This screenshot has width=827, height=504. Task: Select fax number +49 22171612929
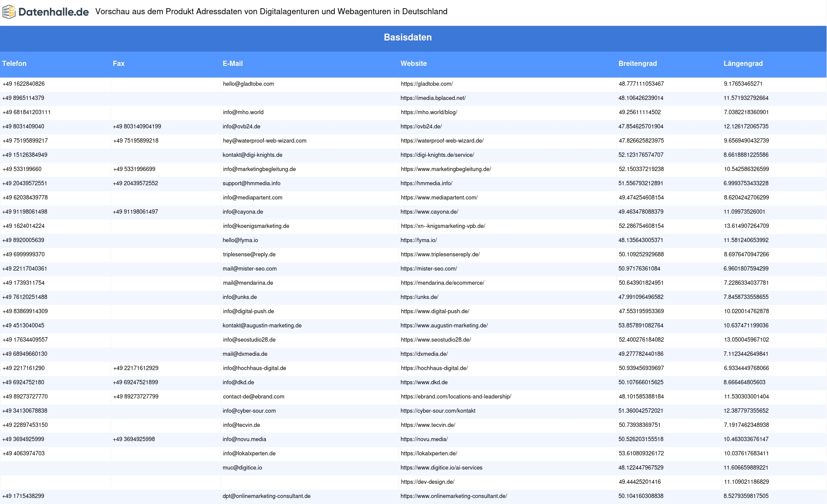click(x=136, y=368)
